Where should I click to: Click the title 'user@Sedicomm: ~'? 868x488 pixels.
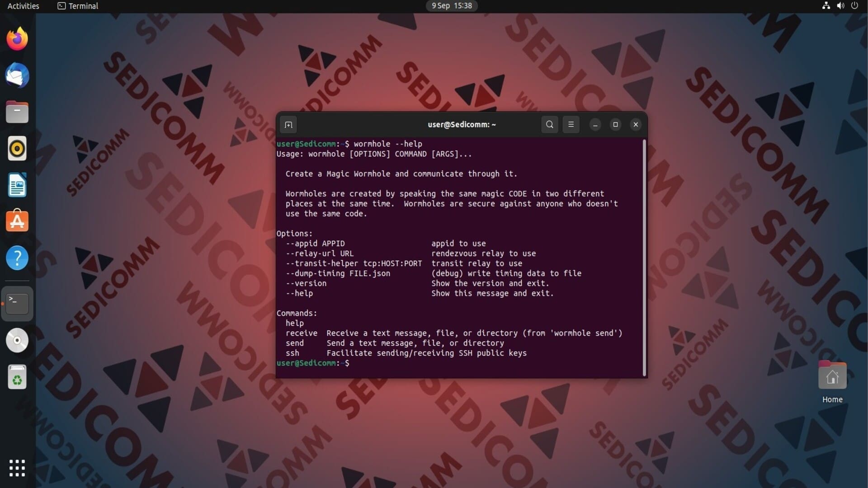point(462,125)
